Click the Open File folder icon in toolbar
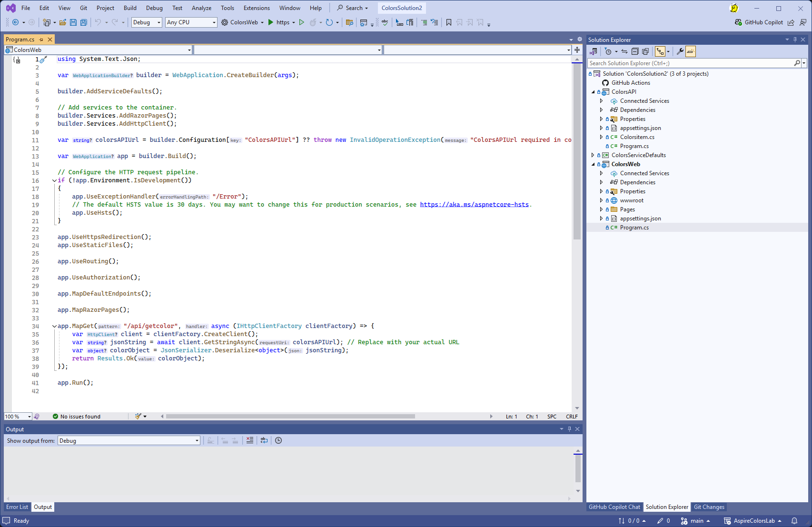Screen dimensions: 812x527 pyautogui.click(x=62, y=22)
